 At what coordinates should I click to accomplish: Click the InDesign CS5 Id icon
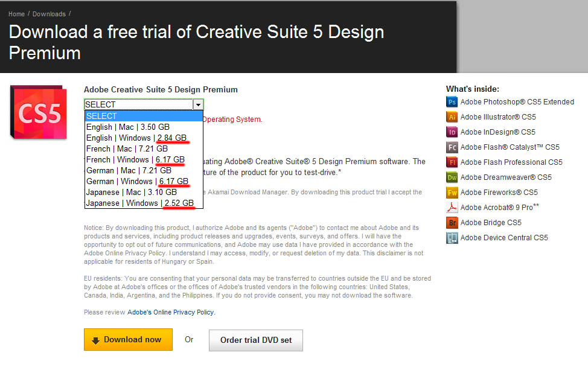pos(452,132)
